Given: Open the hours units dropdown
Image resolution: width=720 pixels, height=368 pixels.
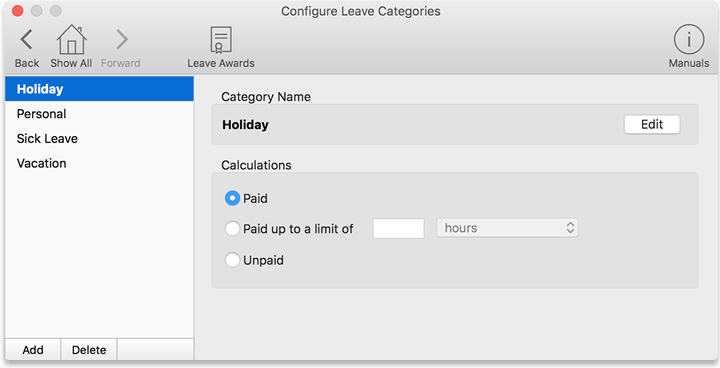Looking at the screenshot, I should pyautogui.click(x=507, y=228).
